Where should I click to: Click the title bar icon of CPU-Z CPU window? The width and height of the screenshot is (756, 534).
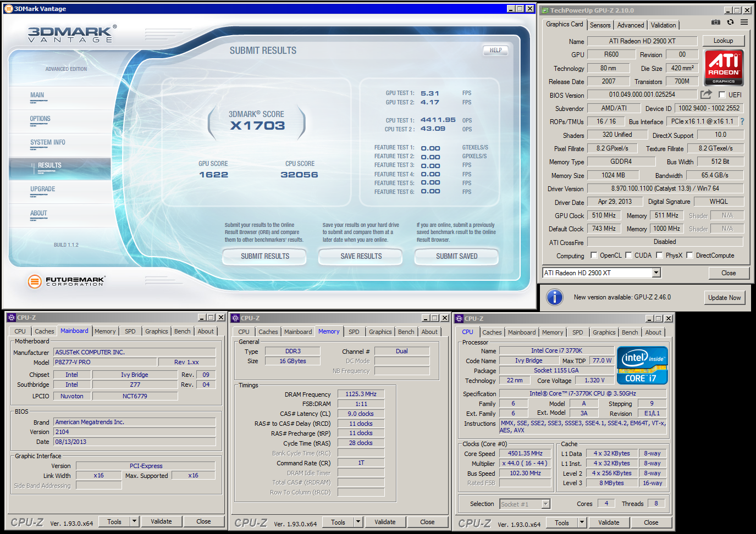459,319
